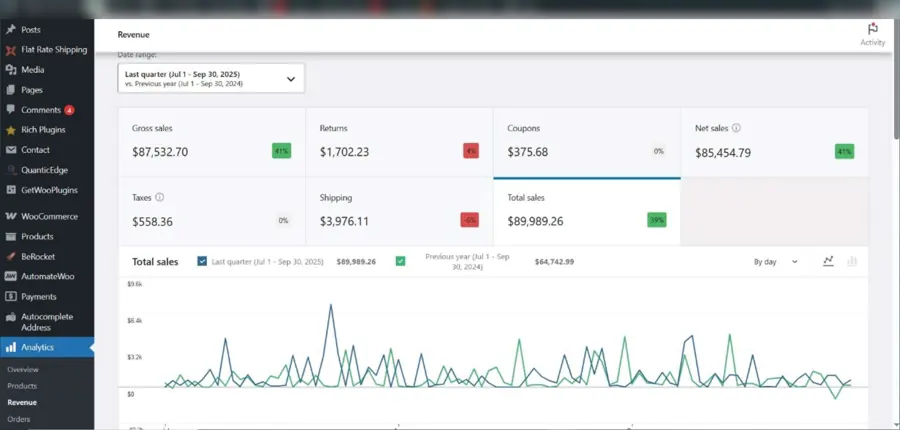This screenshot has height=430, width=900.
Task: Click the green 41% Gross sales badge
Action: click(281, 151)
